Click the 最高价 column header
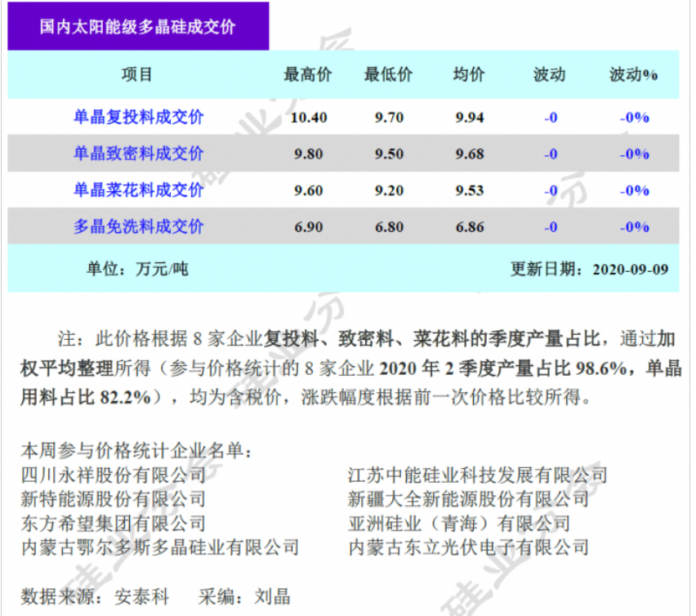The image size is (696, 616). [308, 75]
